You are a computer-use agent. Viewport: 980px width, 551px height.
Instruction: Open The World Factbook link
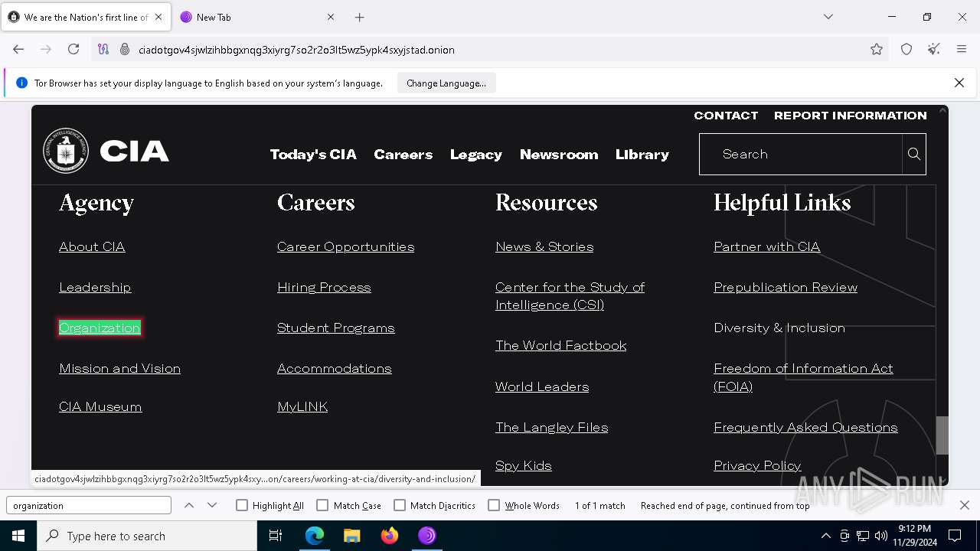click(x=561, y=345)
